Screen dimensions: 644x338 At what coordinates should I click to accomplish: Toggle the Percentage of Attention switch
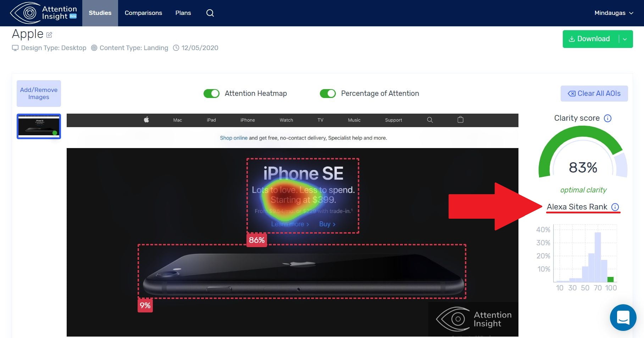pyautogui.click(x=328, y=93)
